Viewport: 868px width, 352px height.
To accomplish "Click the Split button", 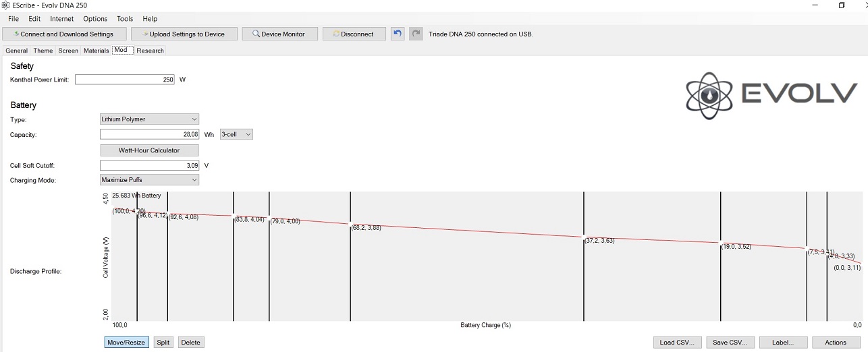I will 163,343.
